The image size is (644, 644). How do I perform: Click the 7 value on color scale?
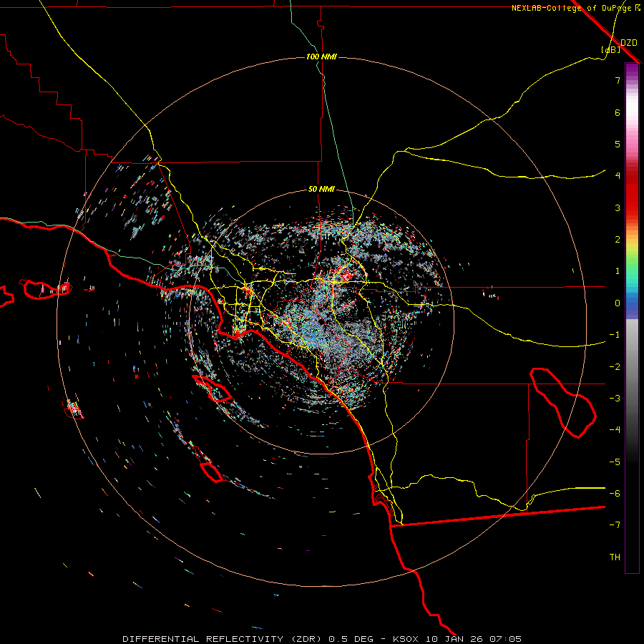618,80
